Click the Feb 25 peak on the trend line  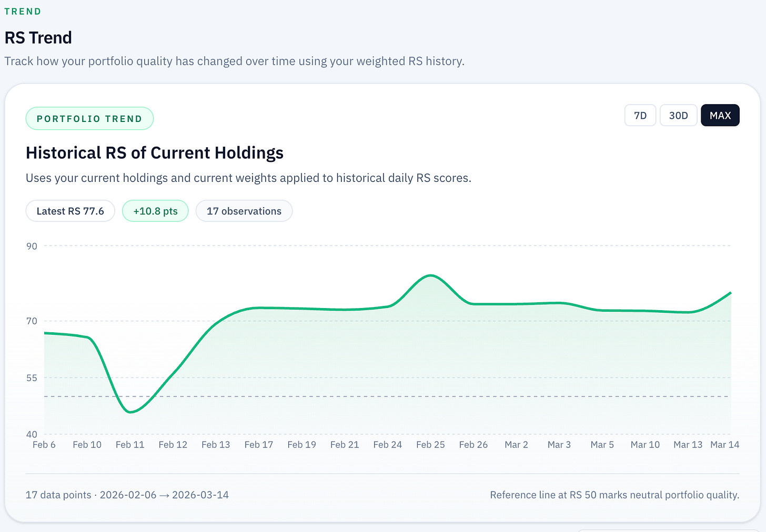tap(431, 275)
